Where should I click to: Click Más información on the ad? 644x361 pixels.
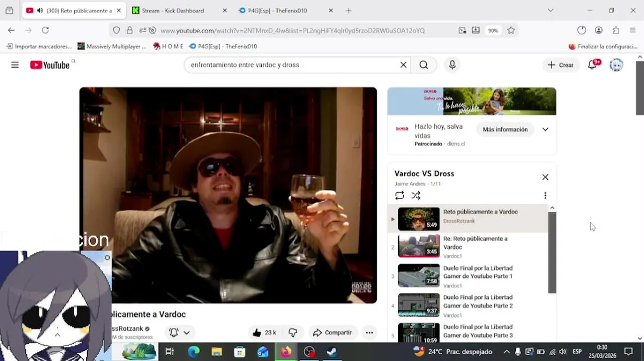(x=505, y=129)
